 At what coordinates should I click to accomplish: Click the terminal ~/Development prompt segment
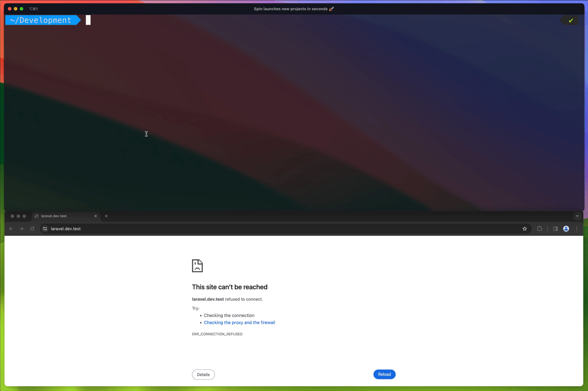click(43, 20)
